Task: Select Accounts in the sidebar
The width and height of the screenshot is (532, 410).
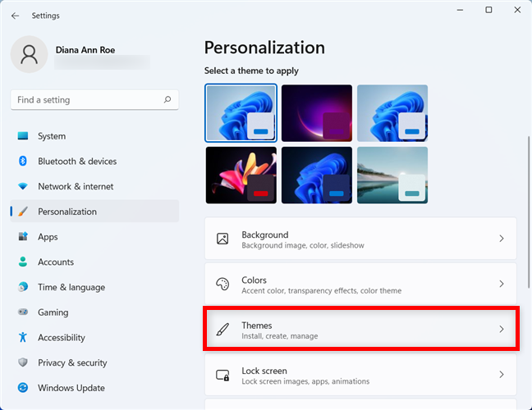Action: (x=94, y=262)
